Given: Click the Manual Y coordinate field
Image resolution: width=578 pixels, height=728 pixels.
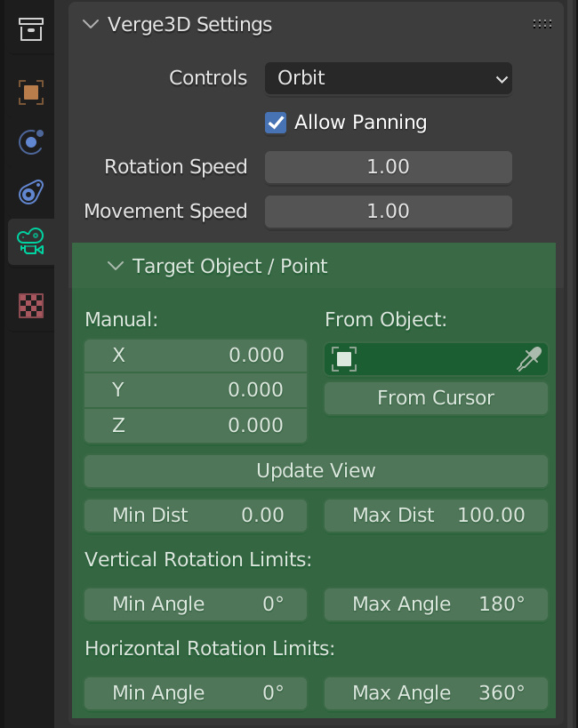Looking at the screenshot, I should coord(196,390).
